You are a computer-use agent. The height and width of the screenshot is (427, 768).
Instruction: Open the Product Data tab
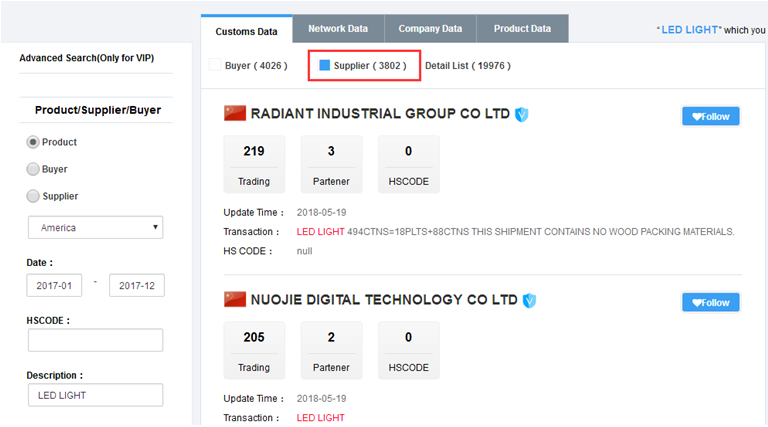click(522, 29)
